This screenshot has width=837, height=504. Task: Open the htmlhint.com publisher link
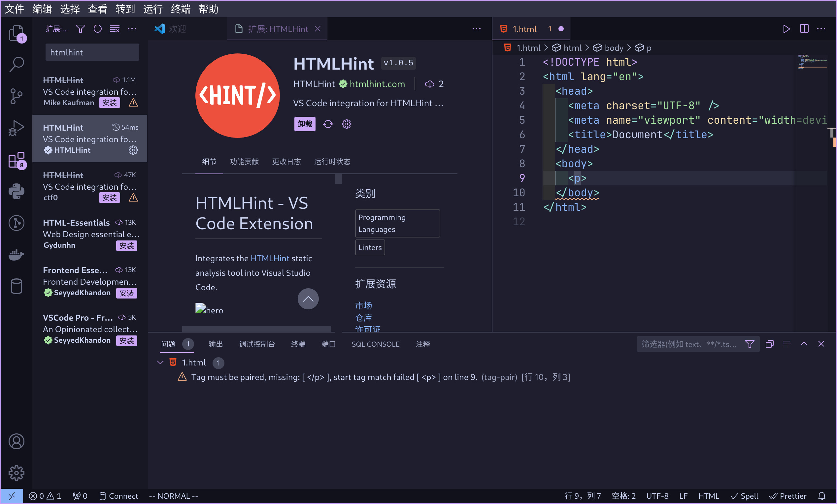[x=377, y=84]
